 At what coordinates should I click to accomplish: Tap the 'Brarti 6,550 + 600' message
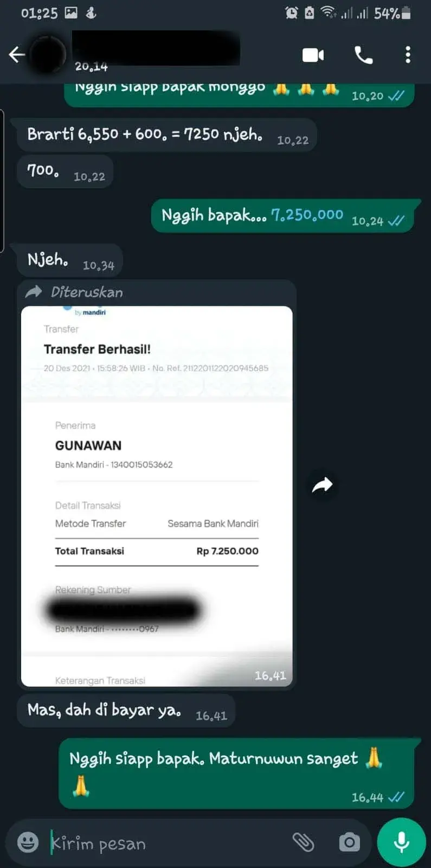coord(167,135)
